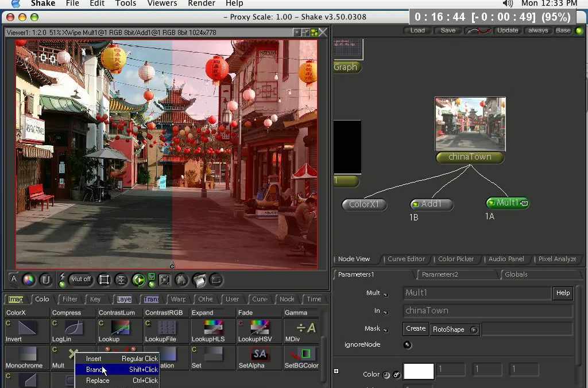Viewport: 588px width, 388px height.
Task: Click the Mult1 node name input field
Action: pyautogui.click(x=477, y=293)
